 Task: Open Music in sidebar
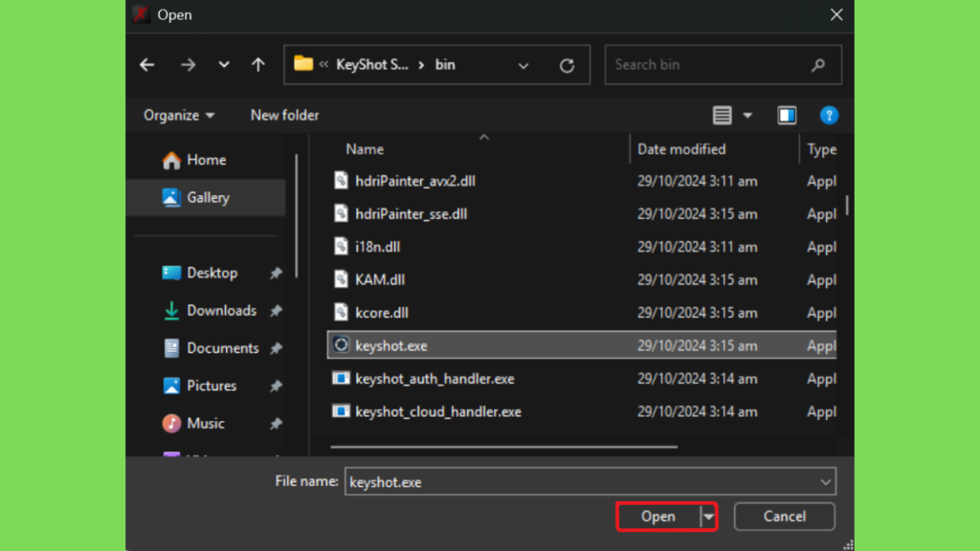point(205,423)
